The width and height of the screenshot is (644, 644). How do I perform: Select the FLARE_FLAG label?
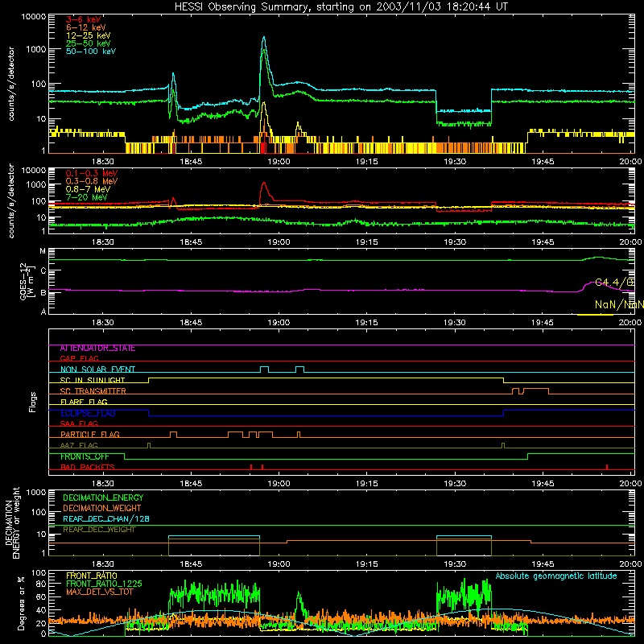tap(84, 402)
